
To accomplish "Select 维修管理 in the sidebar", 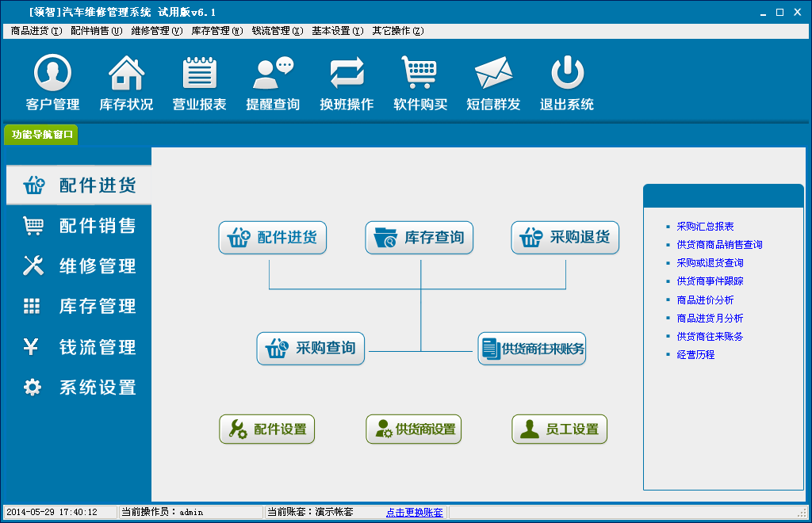I will (x=79, y=266).
